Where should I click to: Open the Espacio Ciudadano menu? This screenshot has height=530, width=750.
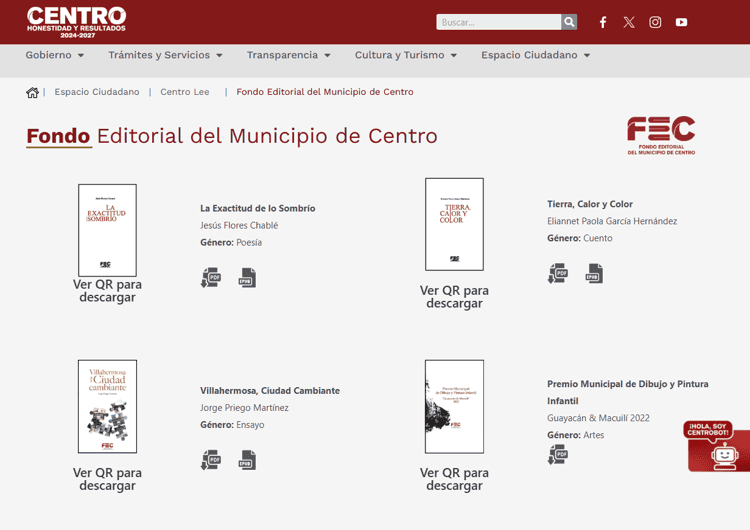(x=535, y=55)
